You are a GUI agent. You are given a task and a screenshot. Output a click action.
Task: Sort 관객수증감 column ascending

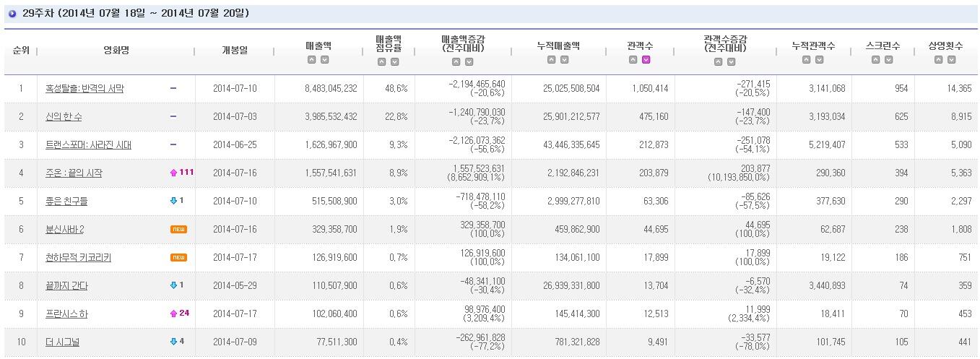coord(719,61)
